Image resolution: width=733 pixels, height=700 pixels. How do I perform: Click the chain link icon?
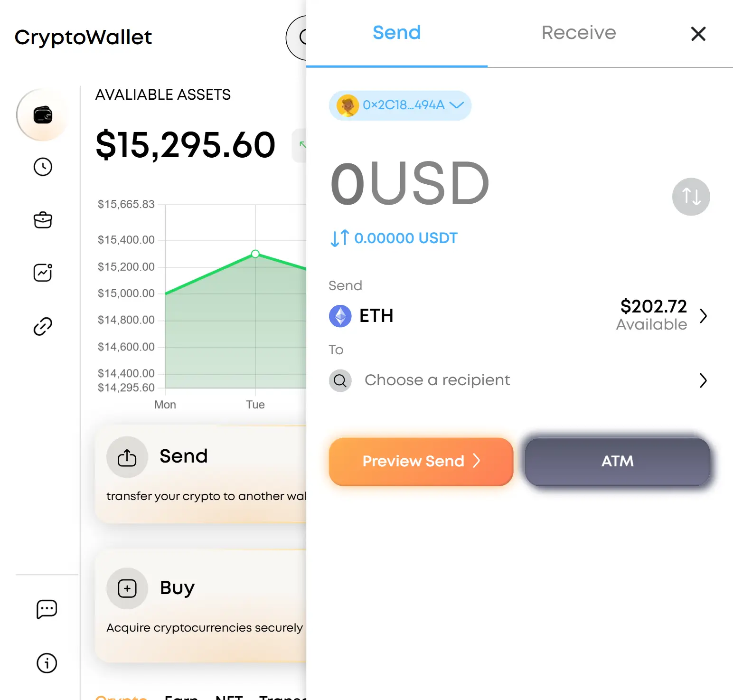(x=43, y=326)
